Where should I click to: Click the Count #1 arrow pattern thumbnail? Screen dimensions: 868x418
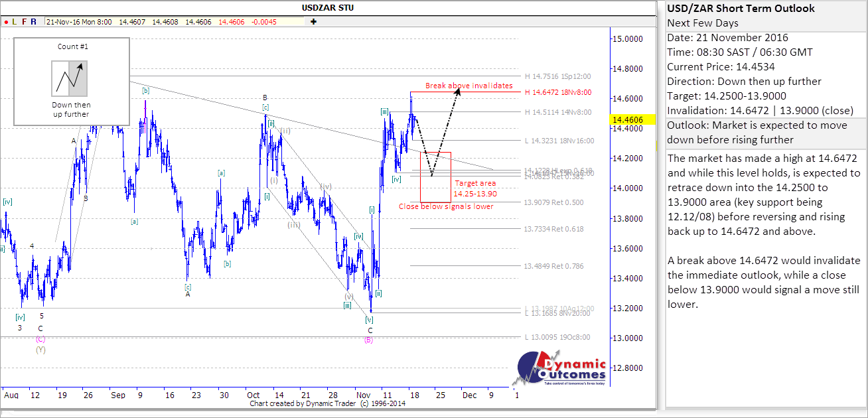tap(70, 78)
